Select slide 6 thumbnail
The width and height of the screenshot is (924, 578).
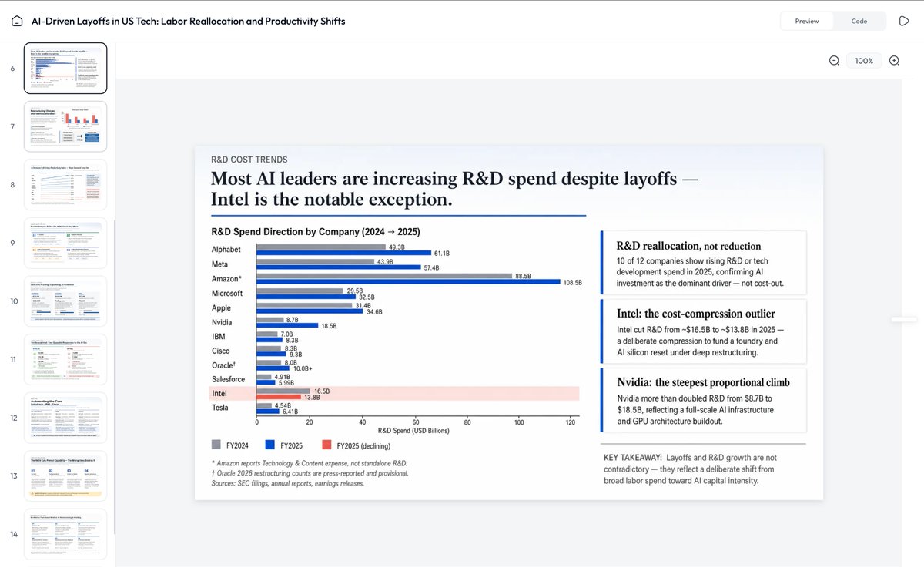point(65,68)
